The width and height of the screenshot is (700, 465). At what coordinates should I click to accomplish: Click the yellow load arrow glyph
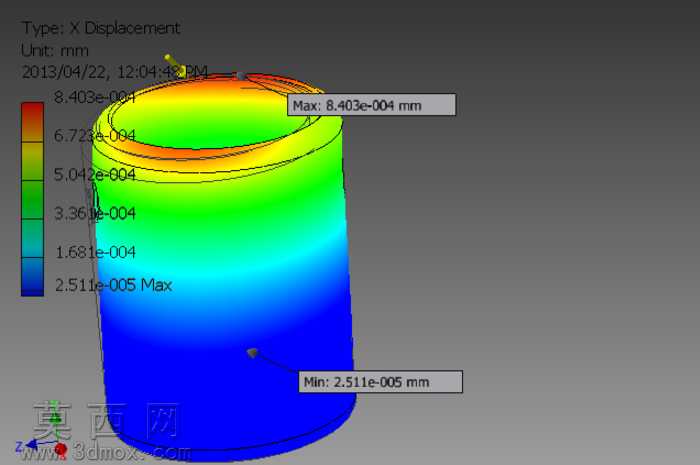[175, 66]
